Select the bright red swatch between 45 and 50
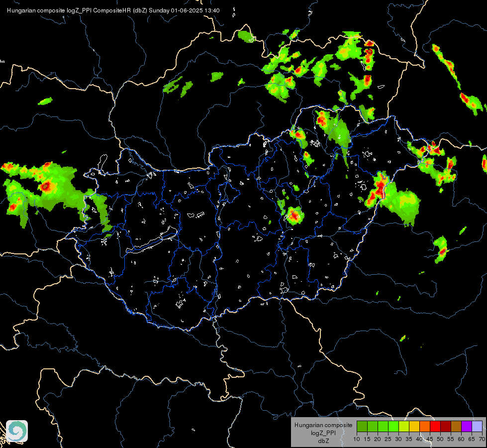The image size is (487, 448). click(435, 426)
